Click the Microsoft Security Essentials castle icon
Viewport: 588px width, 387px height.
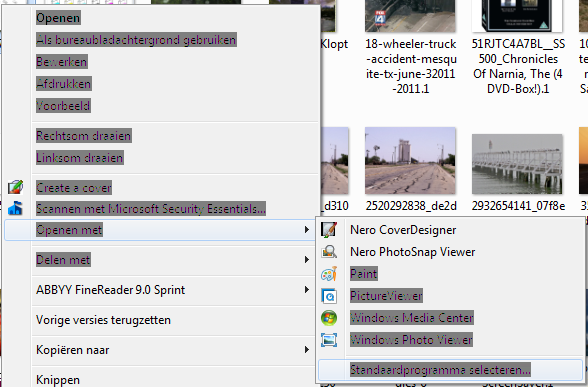pyautogui.click(x=15, y=208)
